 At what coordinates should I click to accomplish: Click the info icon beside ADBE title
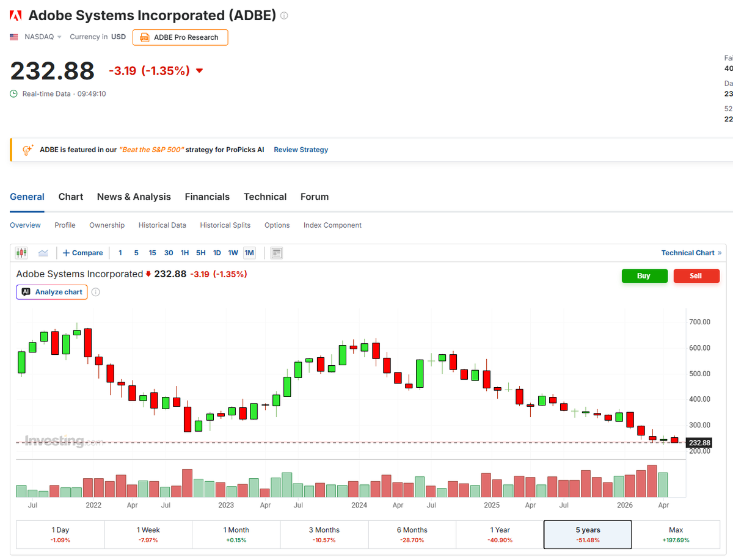click(284, 16)
